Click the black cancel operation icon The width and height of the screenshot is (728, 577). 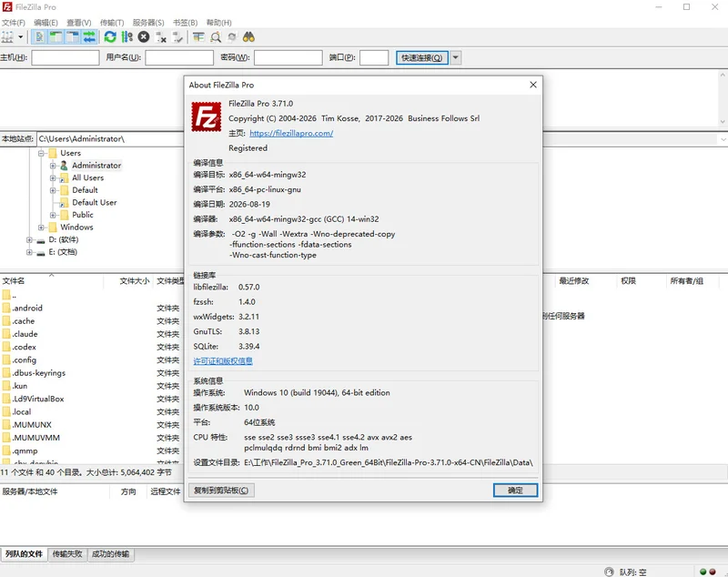144,37
